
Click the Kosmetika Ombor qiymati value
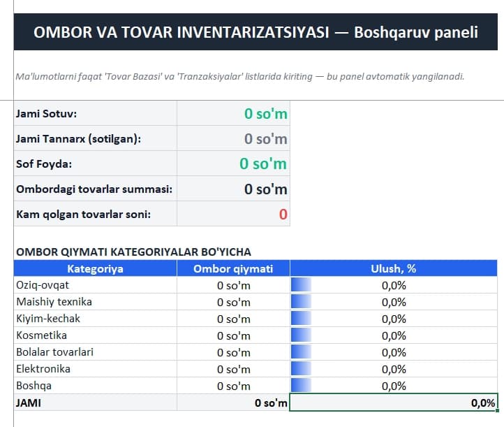click(x=233, y=335)
